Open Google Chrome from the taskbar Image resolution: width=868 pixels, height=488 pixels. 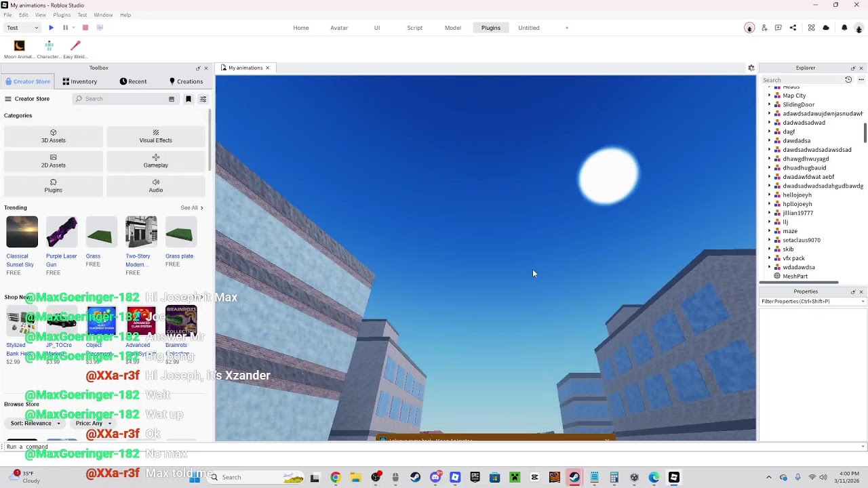click(x=335, y=477)
